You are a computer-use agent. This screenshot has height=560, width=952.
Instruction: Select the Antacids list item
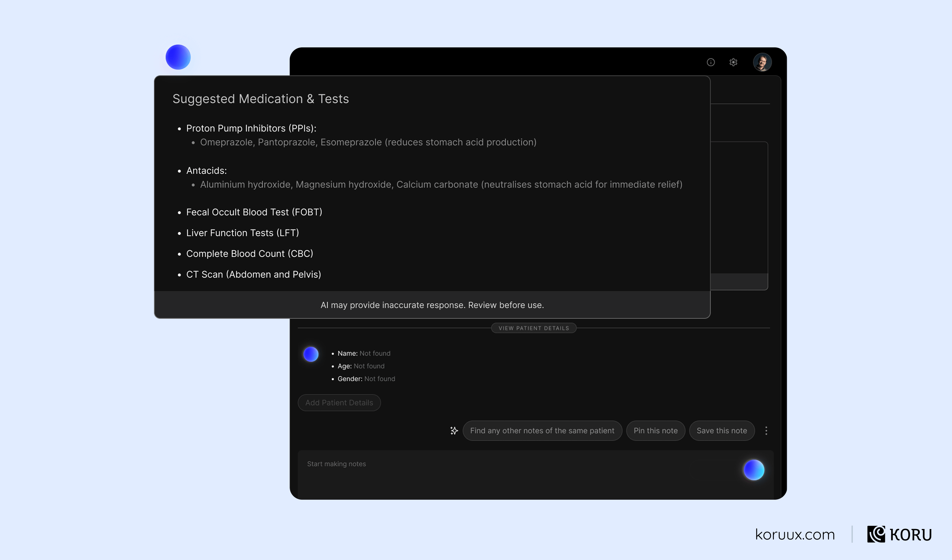click(x=206, y=171)
